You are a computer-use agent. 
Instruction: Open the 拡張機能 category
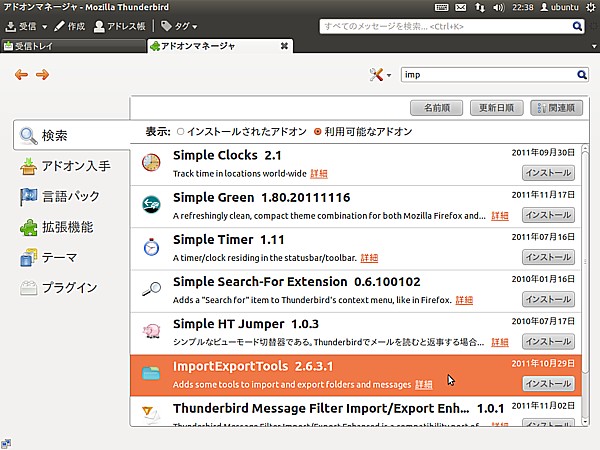pos(57,227)
